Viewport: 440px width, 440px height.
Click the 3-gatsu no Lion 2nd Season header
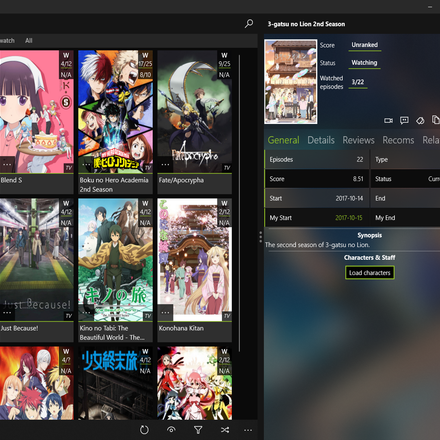point(306,24)
